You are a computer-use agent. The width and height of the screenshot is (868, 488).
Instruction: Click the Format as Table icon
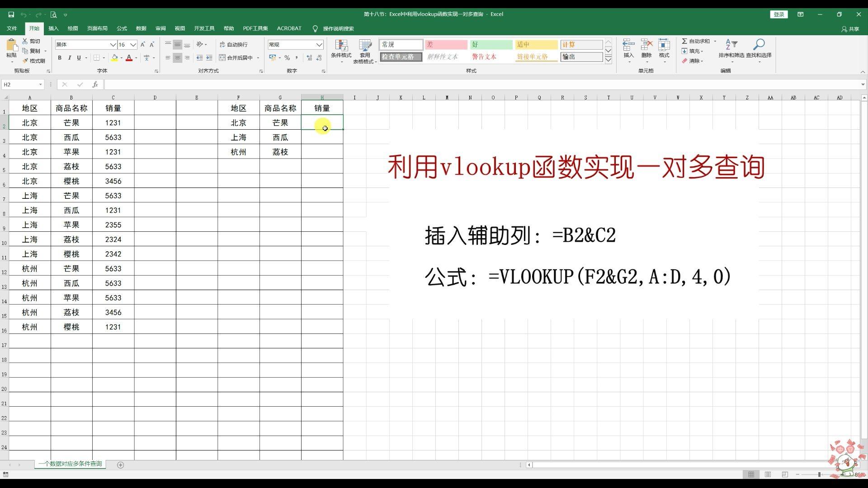(x=365, y=46)
